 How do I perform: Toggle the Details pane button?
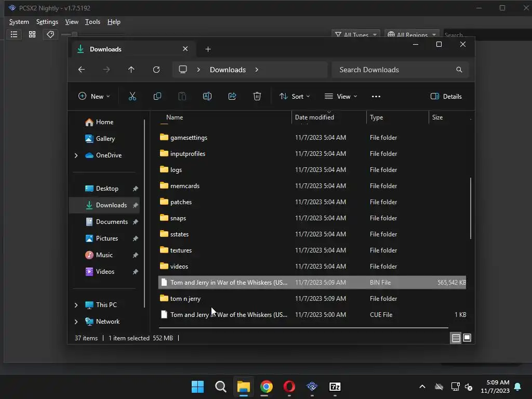446,96
